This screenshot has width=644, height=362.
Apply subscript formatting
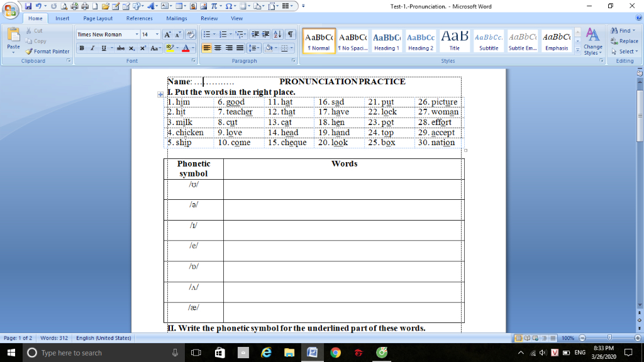131,48
